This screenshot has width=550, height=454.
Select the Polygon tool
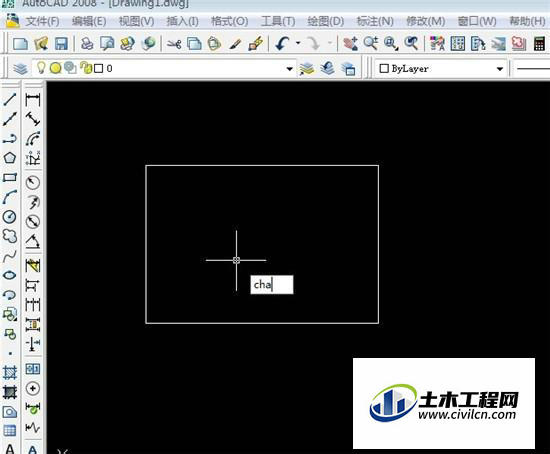click(10, 158)
